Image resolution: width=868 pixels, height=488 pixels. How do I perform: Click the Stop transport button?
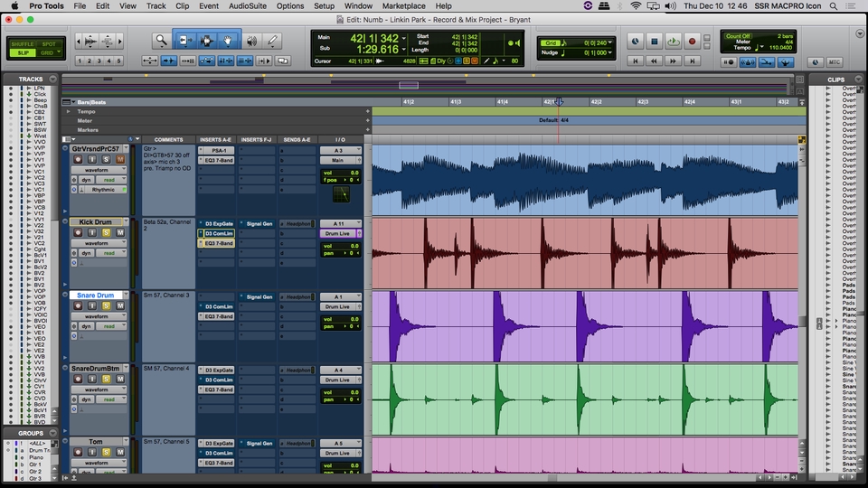tap(655, 41)
